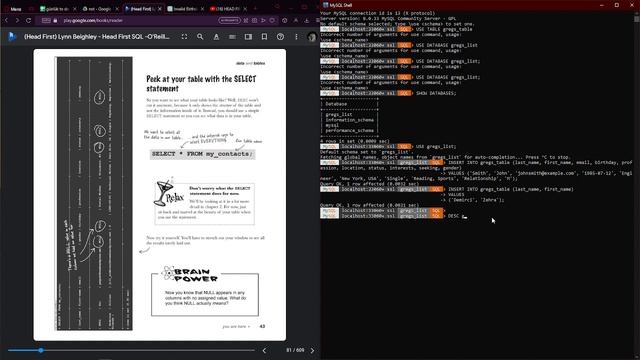Go to the next book page

coord(312,350)
